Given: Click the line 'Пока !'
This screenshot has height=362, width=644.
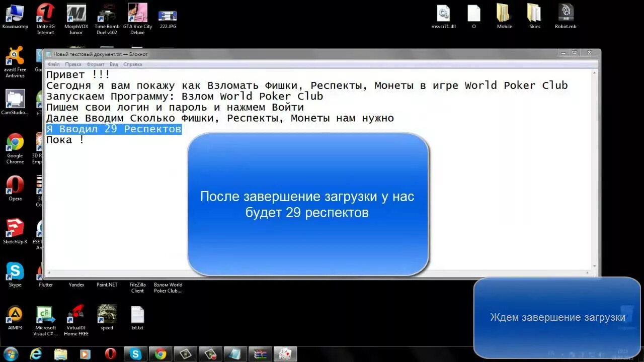Looking at the screenshot, I should click(x=65, y=140).
